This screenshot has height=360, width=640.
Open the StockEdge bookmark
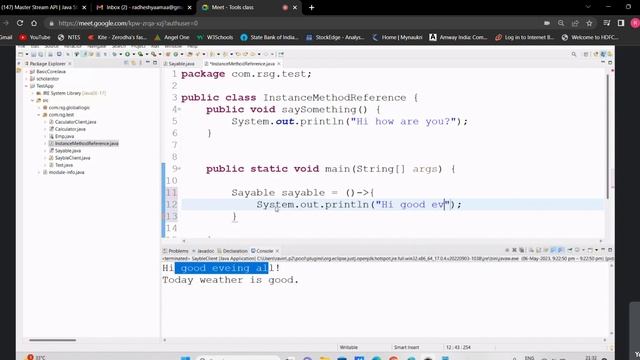(x=335, y=37)
